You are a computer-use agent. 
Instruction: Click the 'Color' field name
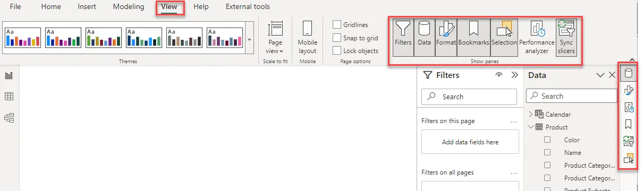point(572,140)
